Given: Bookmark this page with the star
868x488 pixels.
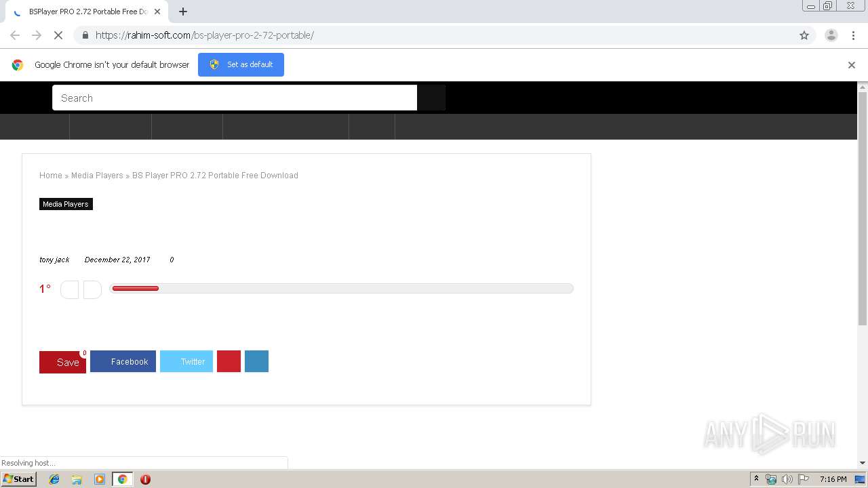Looking at the screenshot, I should [x=804, y=35].
